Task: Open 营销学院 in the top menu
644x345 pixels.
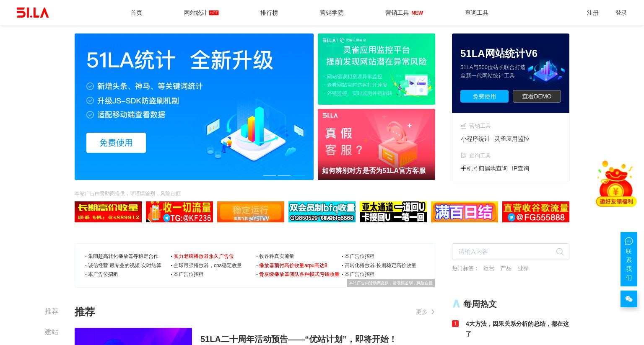Action: point(332,13)
